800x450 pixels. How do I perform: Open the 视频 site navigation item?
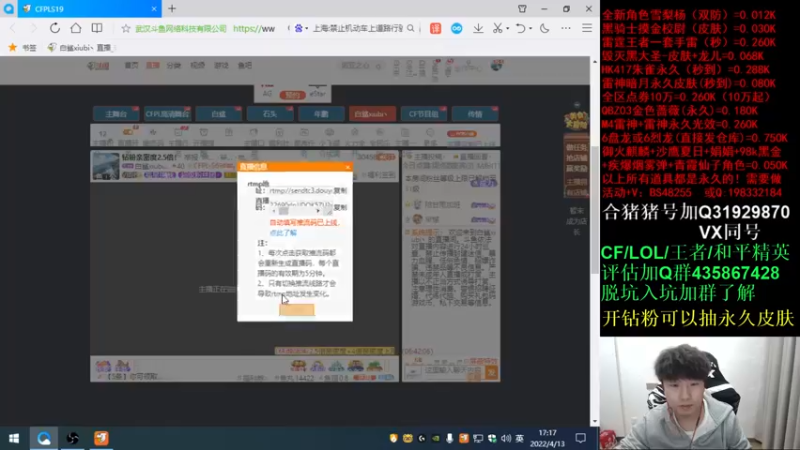pyautogui.click(x=197, y=65)
